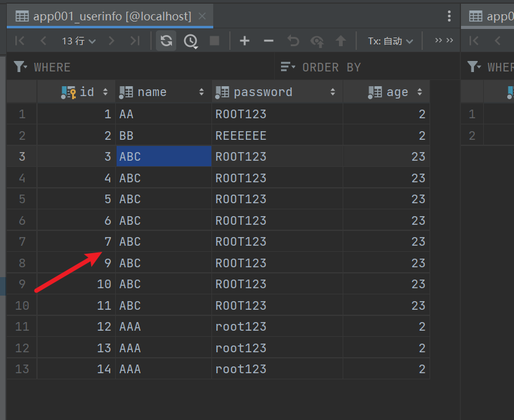Open auto-refresh clock settings
The image size is (514, 420).
[190, 41]
